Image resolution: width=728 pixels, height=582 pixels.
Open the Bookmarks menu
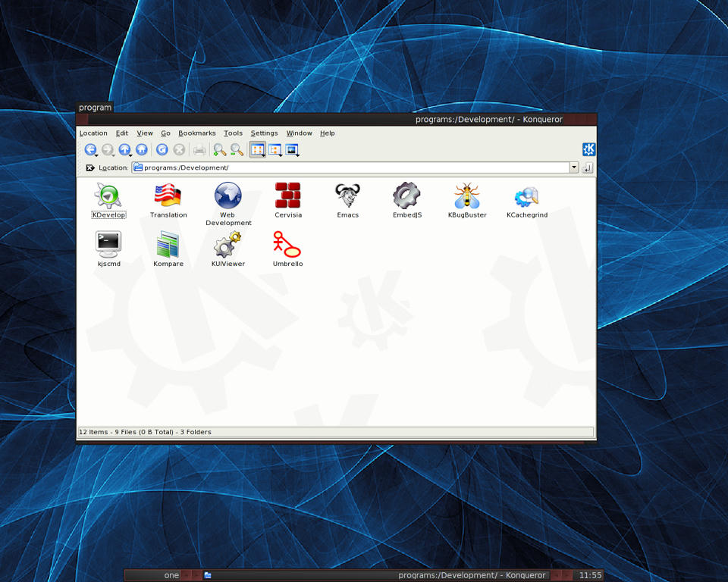click(x=197, y=133)
